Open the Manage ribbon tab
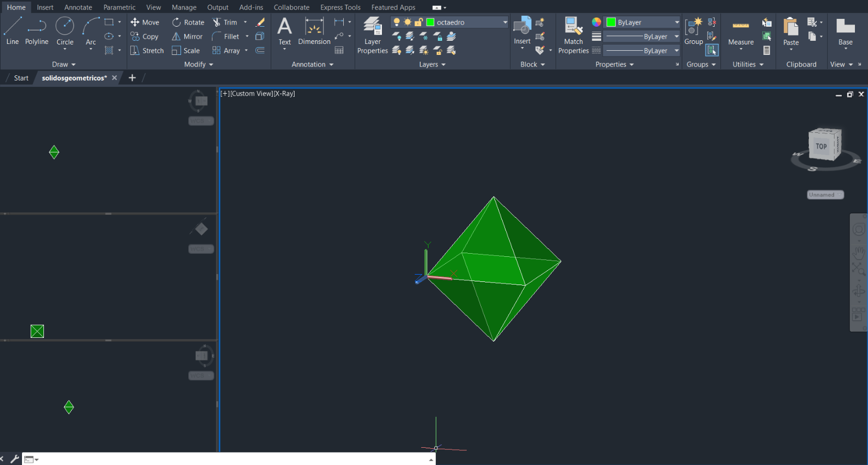The image size is (868, 465). (184, 7)
